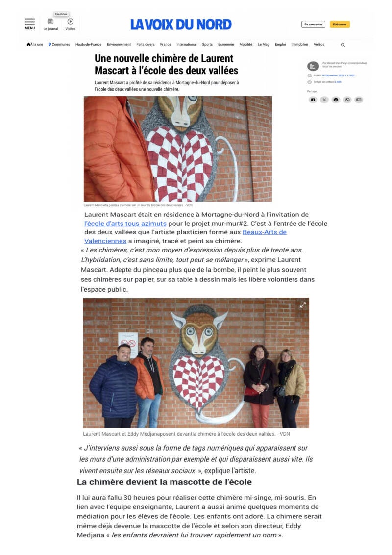
Task: Open the hamburger MENU icon
Action: coord(30,24)
